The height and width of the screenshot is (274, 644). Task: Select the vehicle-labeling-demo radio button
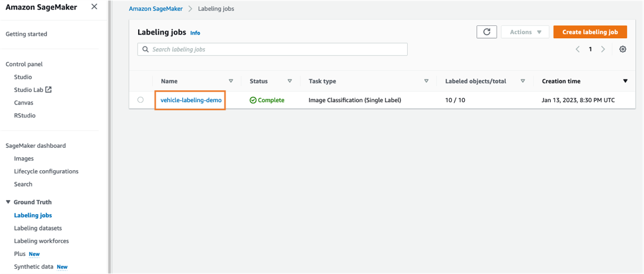tap(140, 100)
